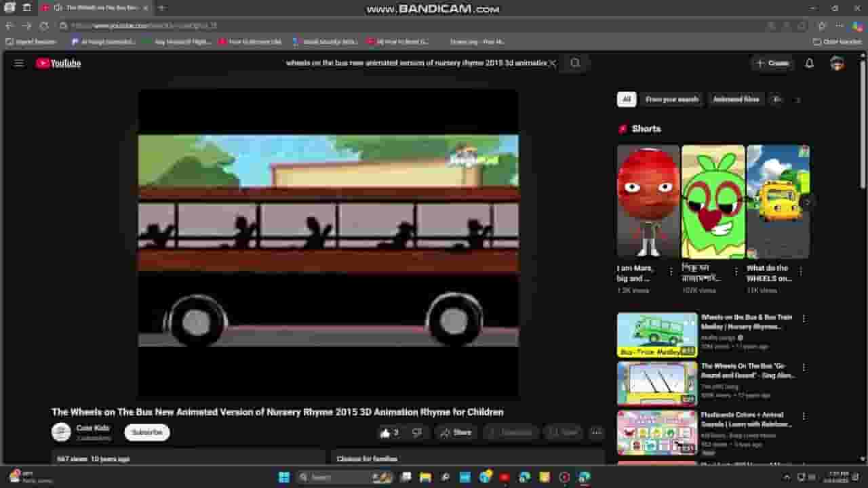
Task: Open options for Go Round and Round video
Action: [804, 367]
